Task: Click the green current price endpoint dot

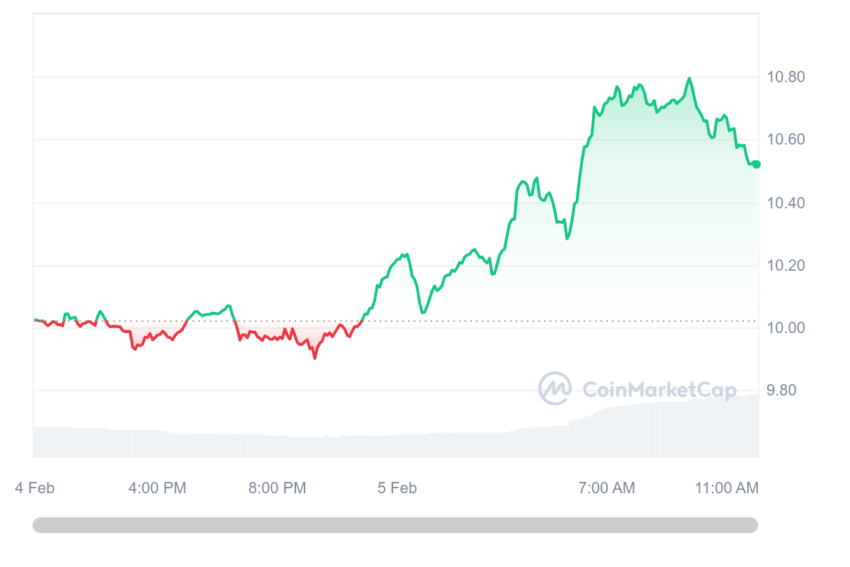Action: 756,164
